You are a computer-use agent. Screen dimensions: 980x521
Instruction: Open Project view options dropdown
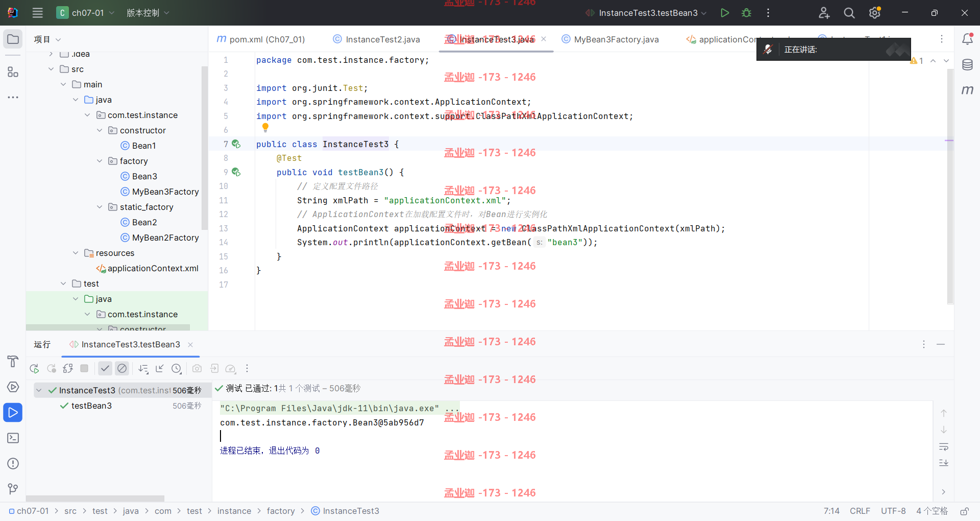(47, 39)
